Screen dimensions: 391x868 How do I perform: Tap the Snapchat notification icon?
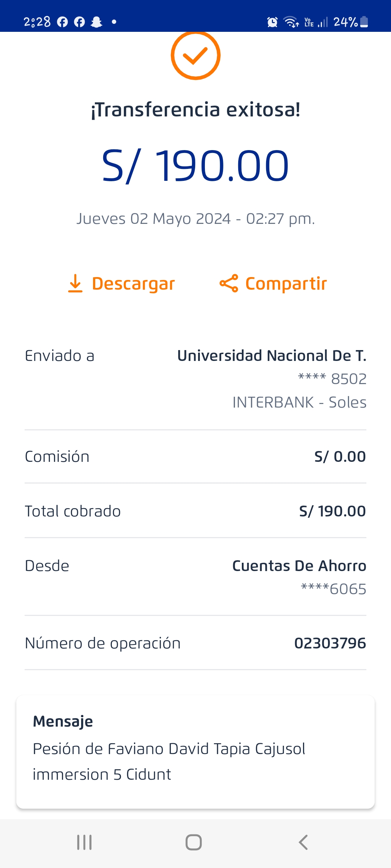(97, 22)
